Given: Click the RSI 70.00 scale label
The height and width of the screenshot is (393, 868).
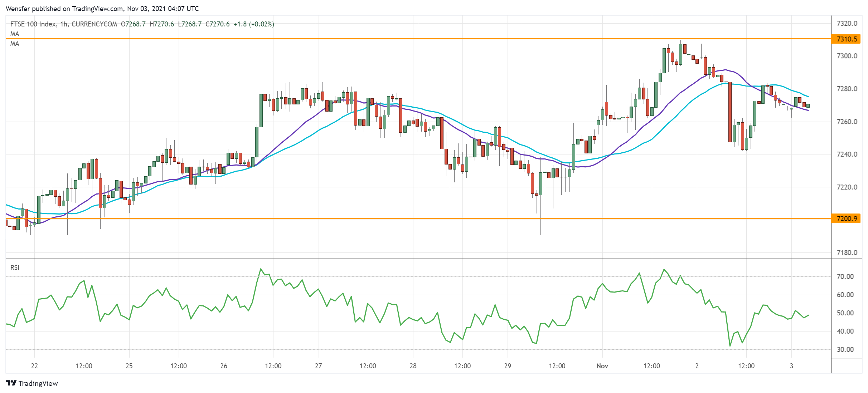Looking at the screenshot, I should 845,276.
